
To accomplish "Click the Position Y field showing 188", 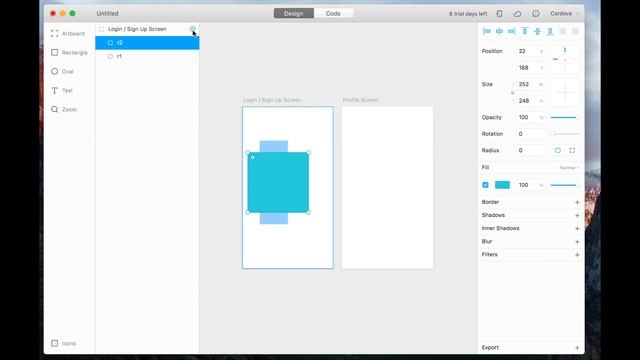I will click(x=530, y=68).
